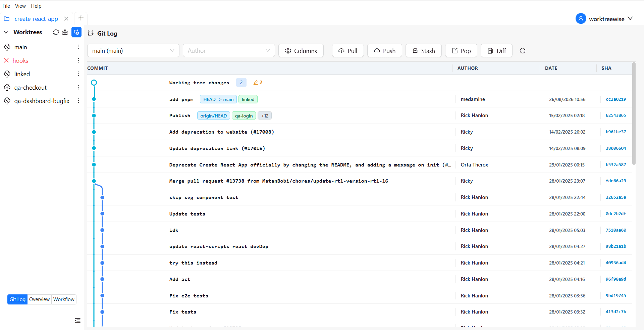The image size is (644, 333).
Task: Click the working tree changes count badge '2'
Action: pyautogui.click(x=241, y=83)
